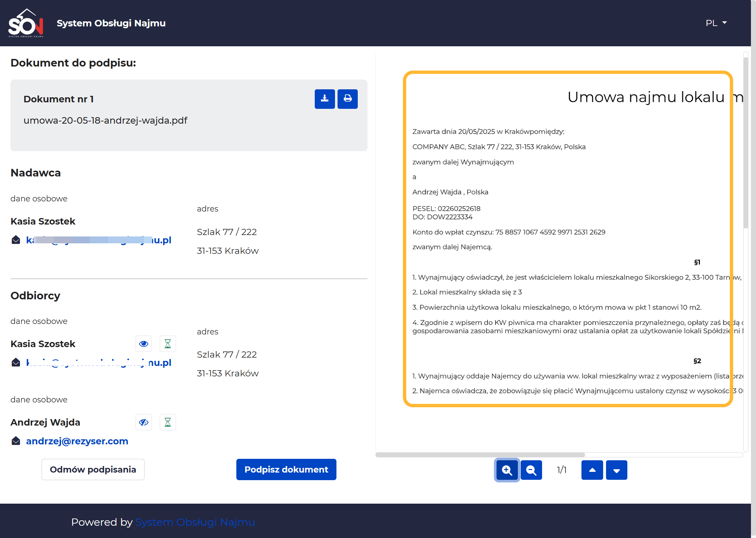Click System Obsługi Najmu header title
The height and width of the screenshot is (538, 756).
[x=111, y=23]
